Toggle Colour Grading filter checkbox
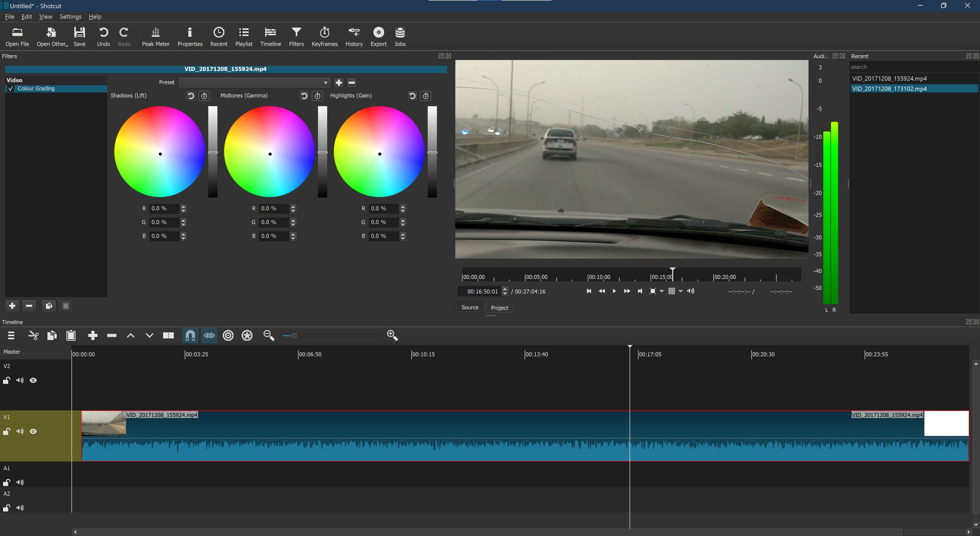The width and height of the screenshot is (980, 536). (9, 88)
